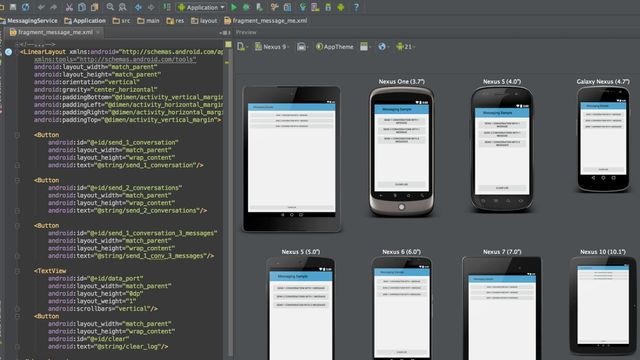Click the Paste clipboard icon
Viewport: 640px width, 360px height.
pos(95,7)
